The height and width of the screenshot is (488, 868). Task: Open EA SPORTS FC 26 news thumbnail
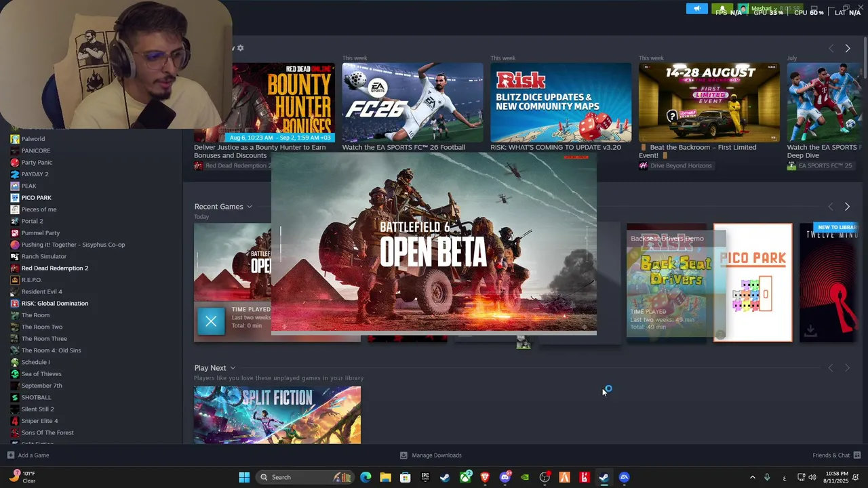tap(412, 102)
